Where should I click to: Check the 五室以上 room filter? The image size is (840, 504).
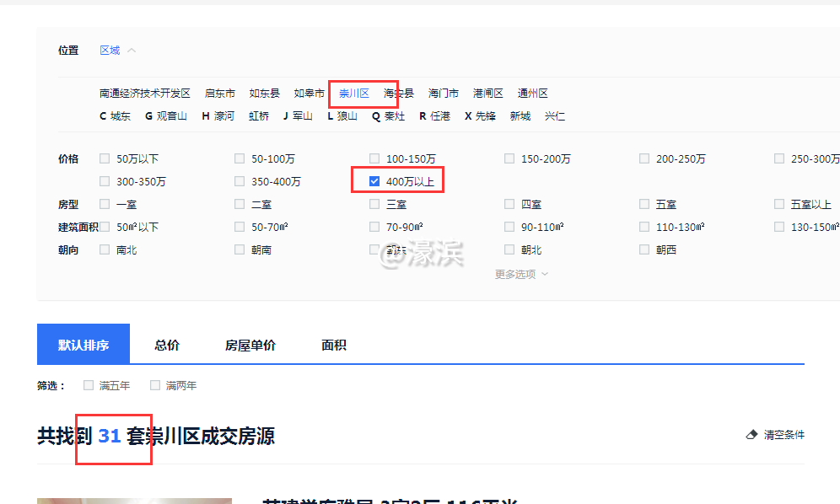(778, 203)
